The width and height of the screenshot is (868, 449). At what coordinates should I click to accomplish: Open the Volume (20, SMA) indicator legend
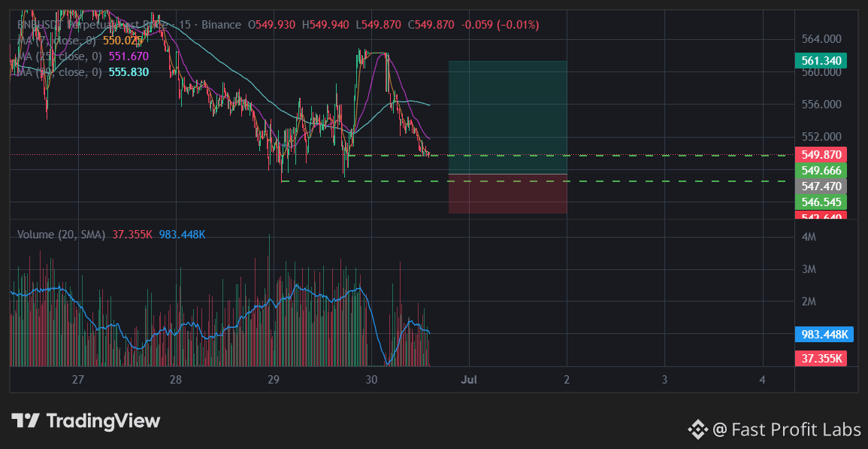[61, 235]
